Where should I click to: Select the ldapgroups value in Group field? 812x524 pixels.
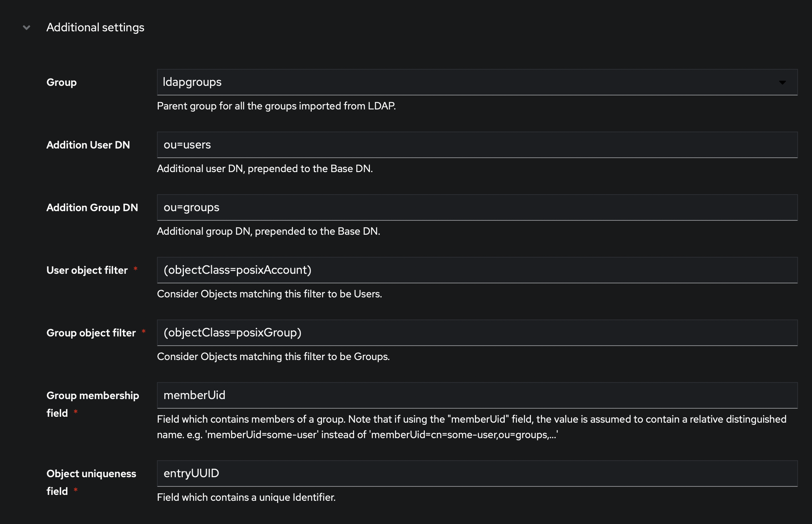[192, 82]
